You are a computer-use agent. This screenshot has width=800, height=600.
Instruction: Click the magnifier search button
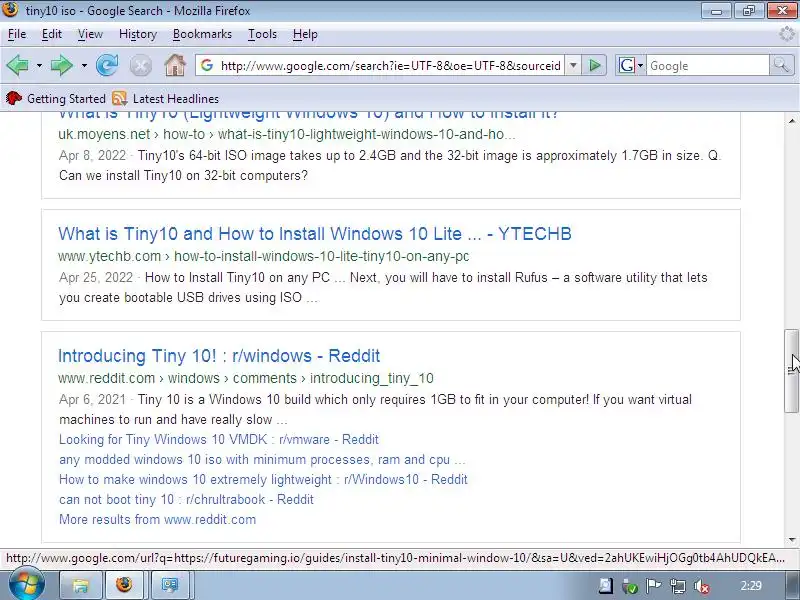click(782, 65)
